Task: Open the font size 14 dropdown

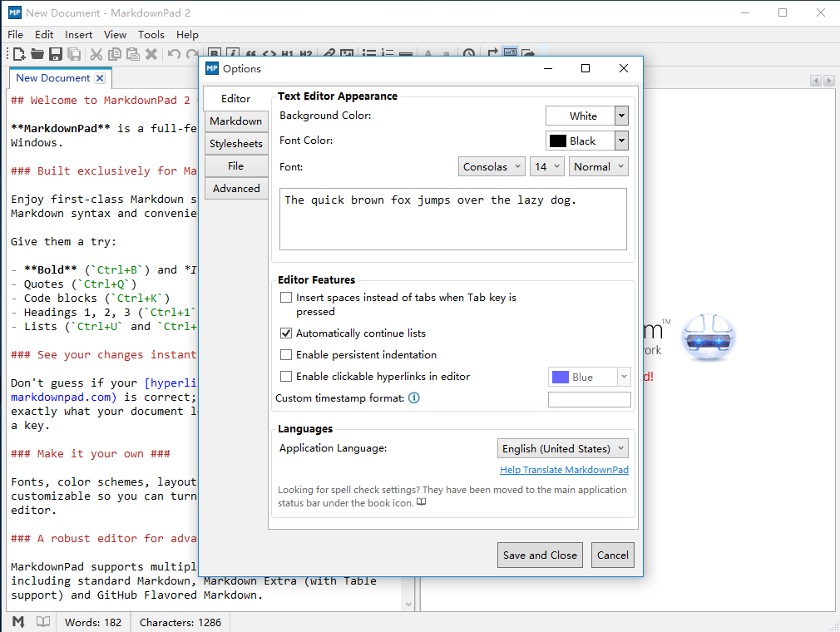Action: [x=546, y=166]
